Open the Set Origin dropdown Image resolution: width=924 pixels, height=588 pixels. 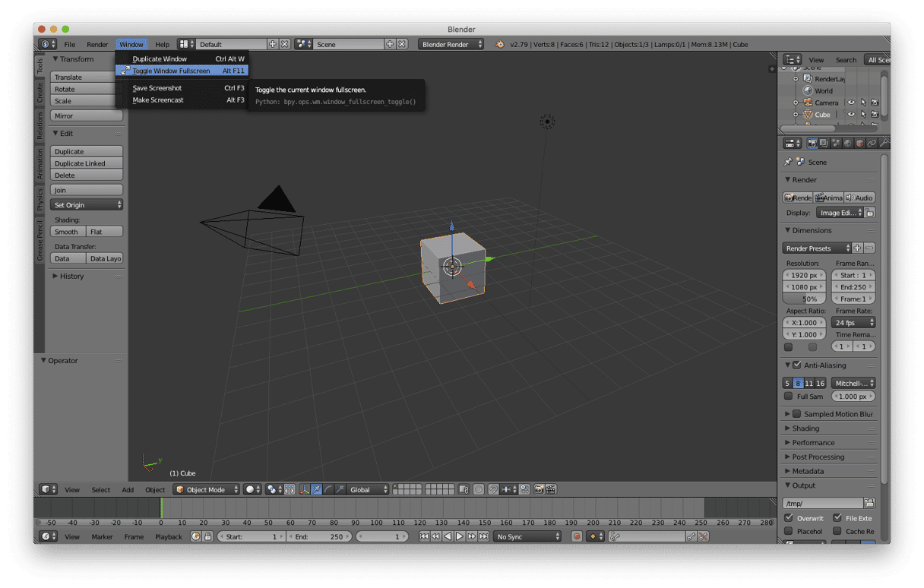click(x=87, y=205)
